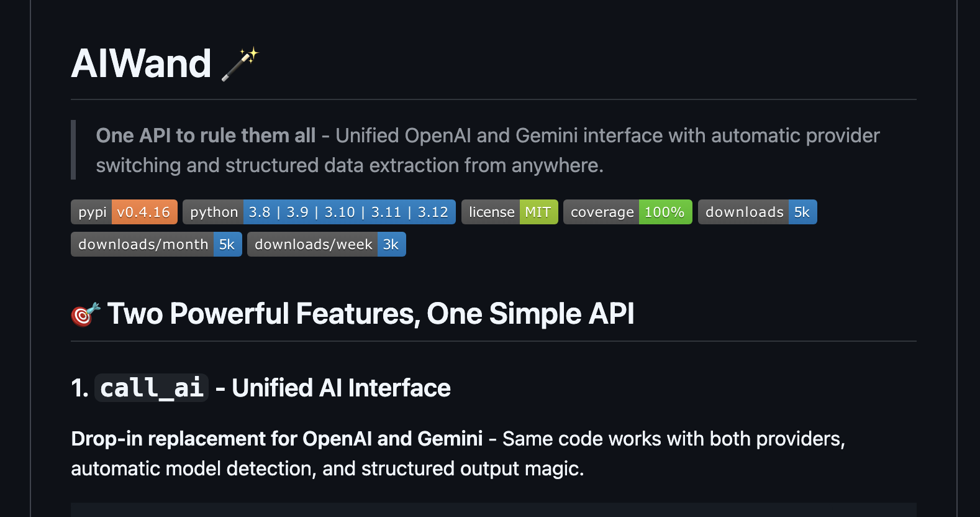Click the automatic model detection paragraph line

tap(327, 469)
